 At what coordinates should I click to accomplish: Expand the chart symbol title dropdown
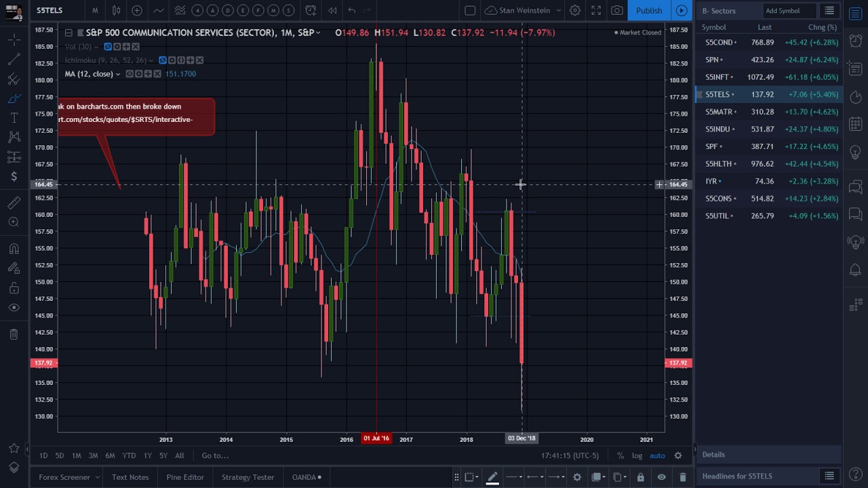(x=318, y=33)
